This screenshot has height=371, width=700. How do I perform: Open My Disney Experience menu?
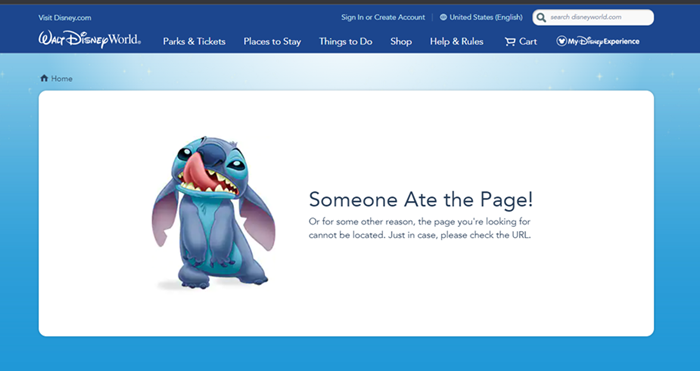(598, 41)
